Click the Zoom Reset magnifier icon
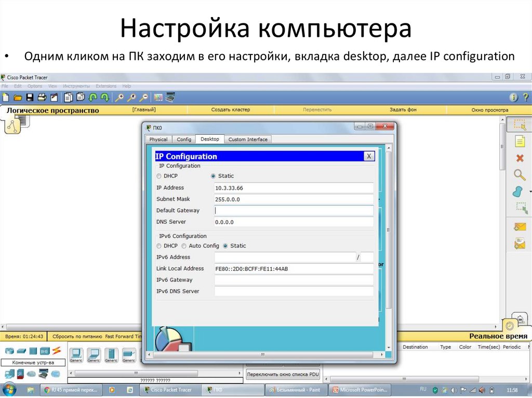Image resolution: width=532 pixels, height=398 pixels. (131, 98)
